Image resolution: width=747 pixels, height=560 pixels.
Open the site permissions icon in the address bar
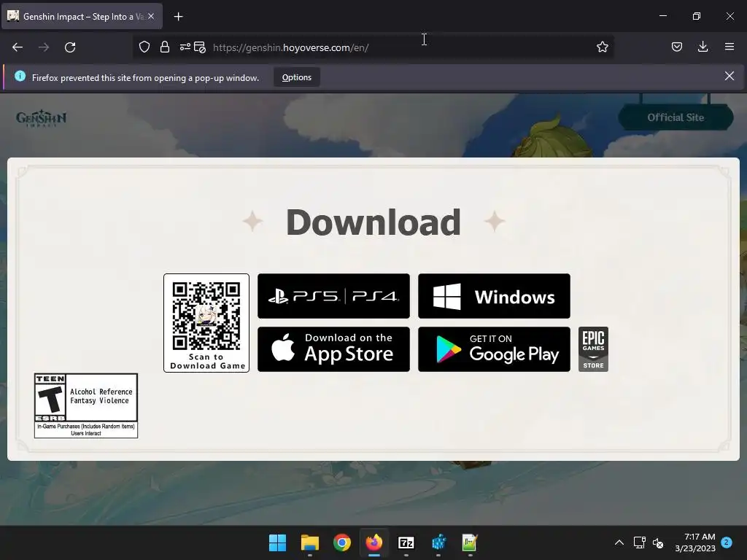tap(185, 47)
